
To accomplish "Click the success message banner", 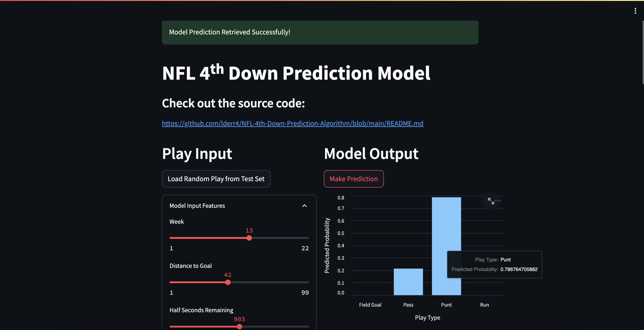I will point(320,32).
